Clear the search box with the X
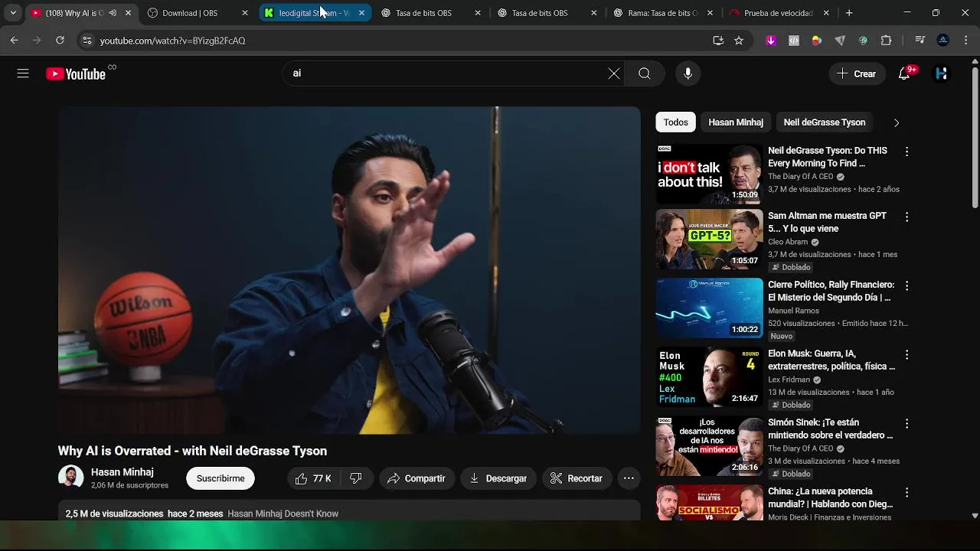 614,73
